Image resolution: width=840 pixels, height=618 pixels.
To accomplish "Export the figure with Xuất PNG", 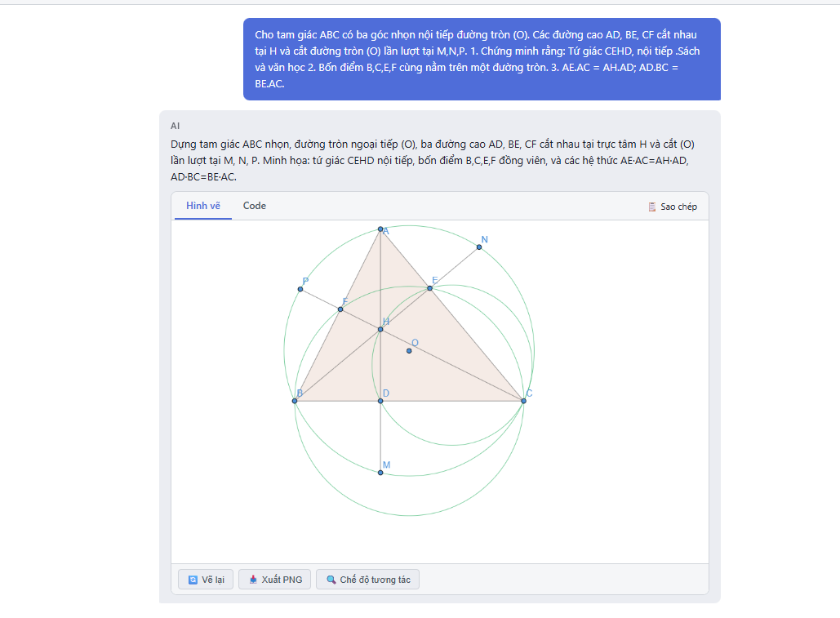I will coord(274,580).
